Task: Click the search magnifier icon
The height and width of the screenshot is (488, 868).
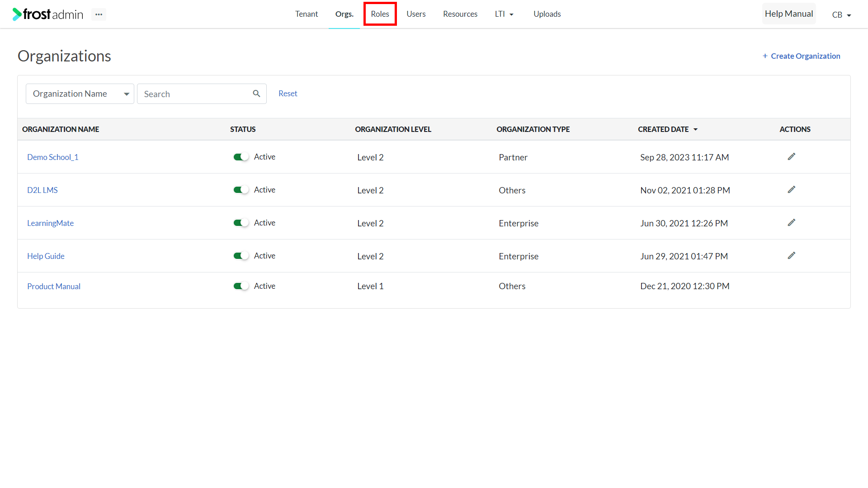Action: click(256, 94)
